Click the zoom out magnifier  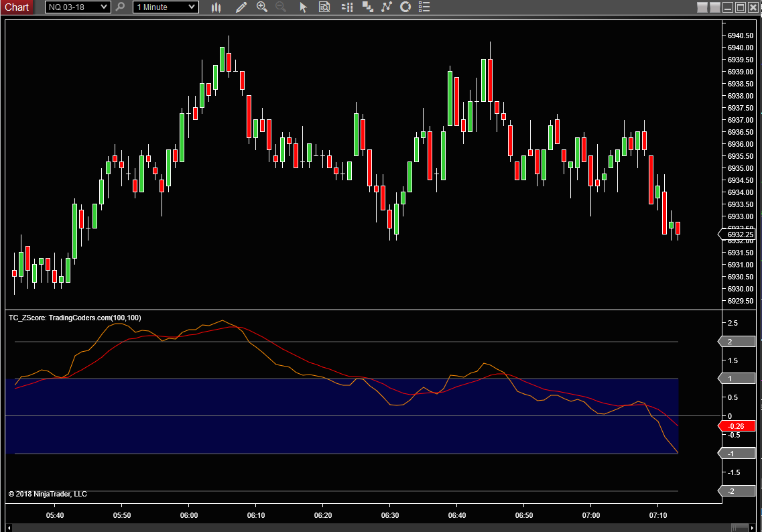click(x=281, y=7)
